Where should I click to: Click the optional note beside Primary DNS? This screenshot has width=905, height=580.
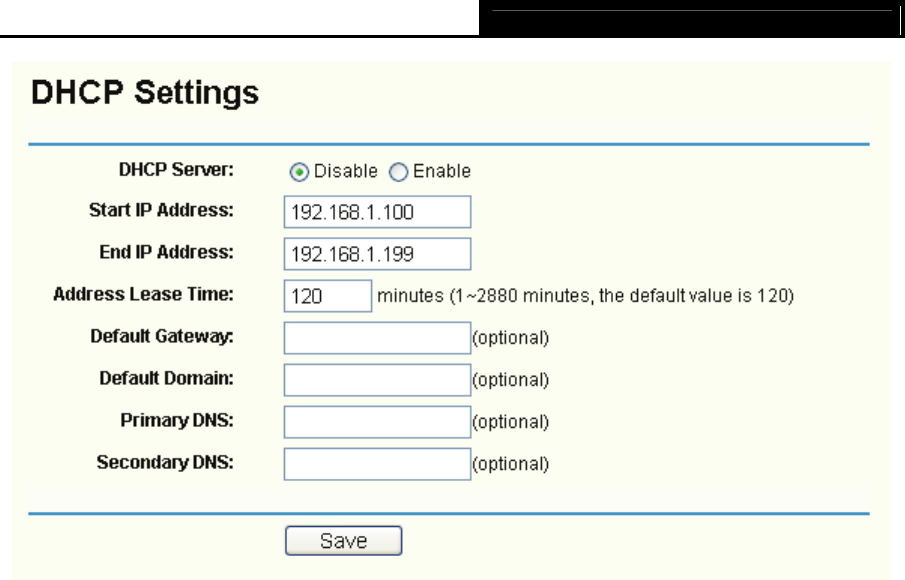pos(511,422)
